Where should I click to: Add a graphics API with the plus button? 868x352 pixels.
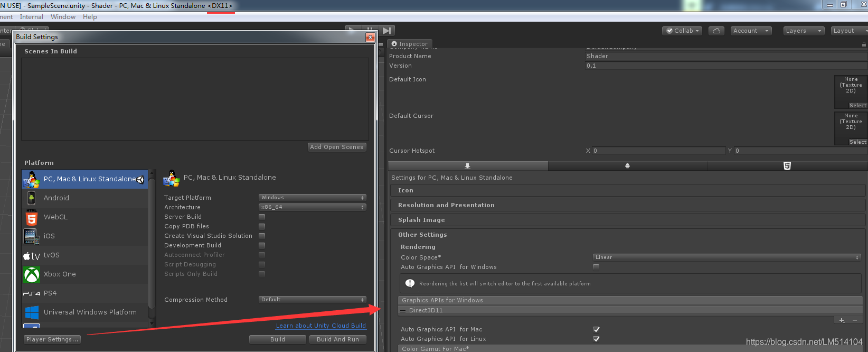tap(842, 320)
